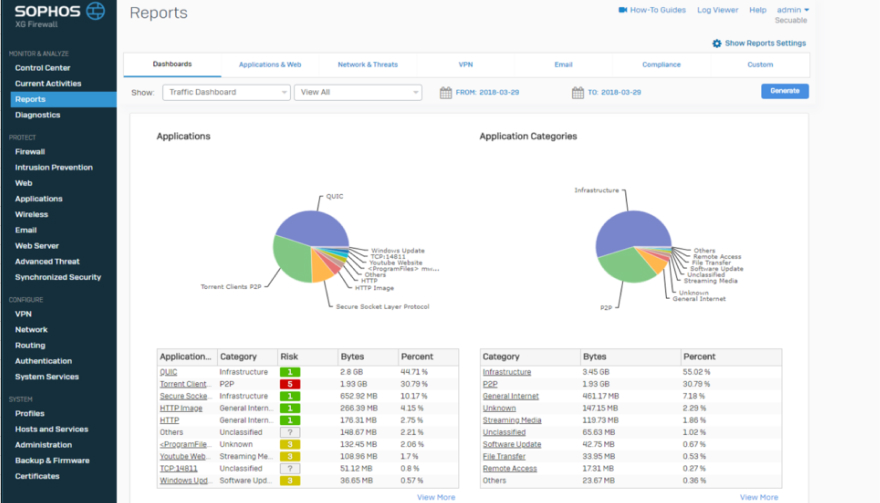Click the Sophos XG Firewall logo
Image resolution: width=880 pixels, height=503 pixels.
pyautogui.click(x=58, y=15)
